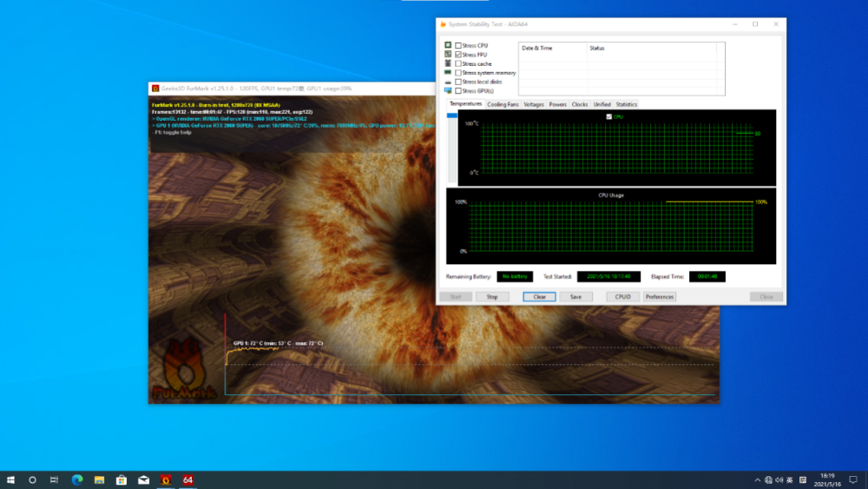Open the Voltages tab
The width and height of the screenshot is (868, 489).
point(534,104)
